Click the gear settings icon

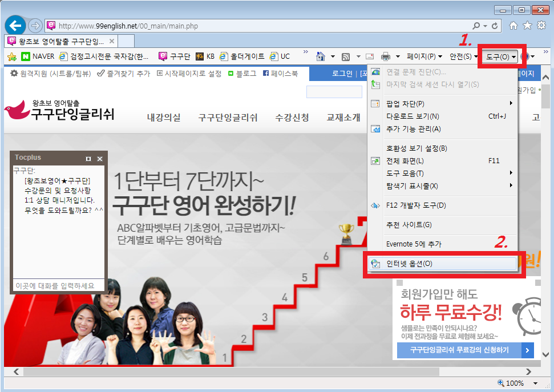coord(540,26)
